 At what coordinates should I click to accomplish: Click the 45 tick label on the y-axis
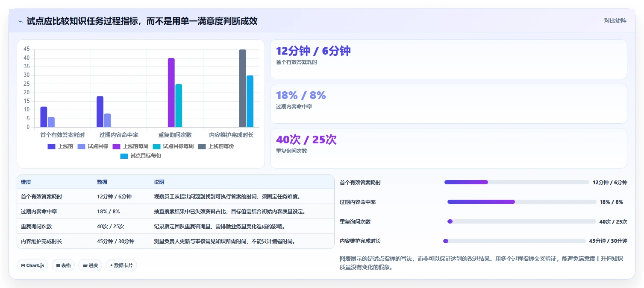tap(26, 49)
